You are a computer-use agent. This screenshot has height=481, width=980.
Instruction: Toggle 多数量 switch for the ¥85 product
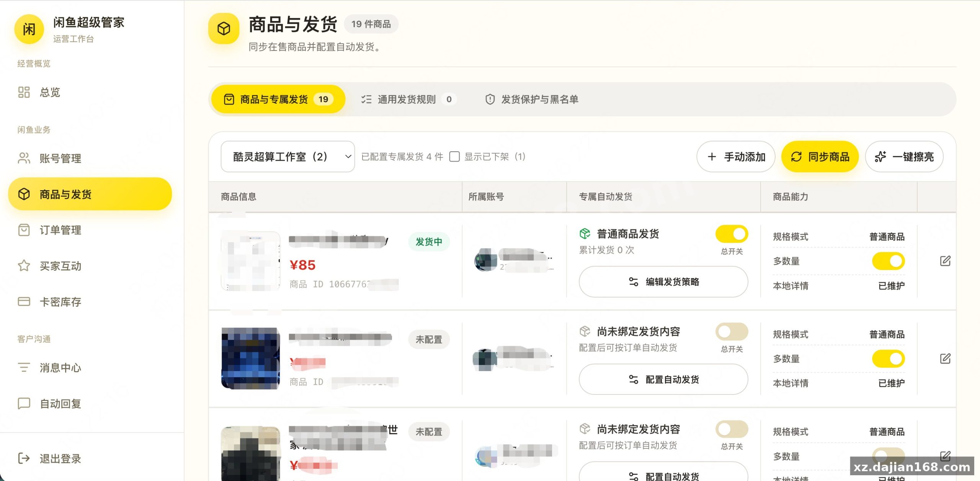click(x=888, y=261)
